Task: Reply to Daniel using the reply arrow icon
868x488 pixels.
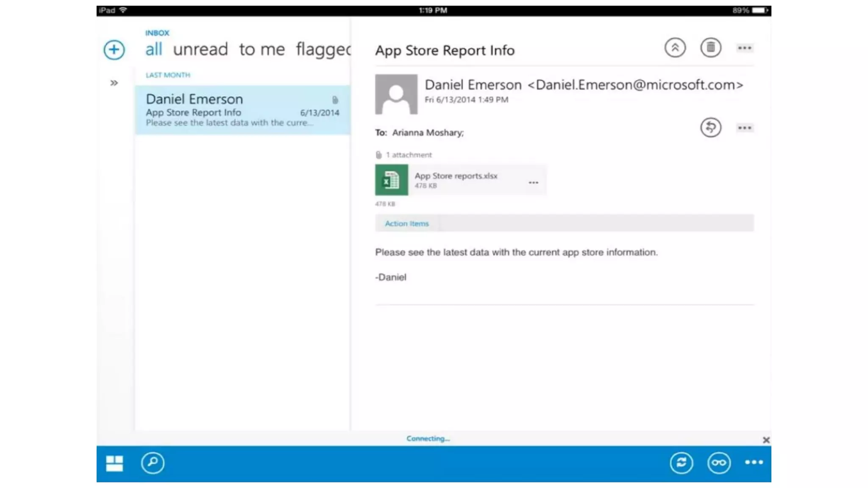Action: [710, 128]
